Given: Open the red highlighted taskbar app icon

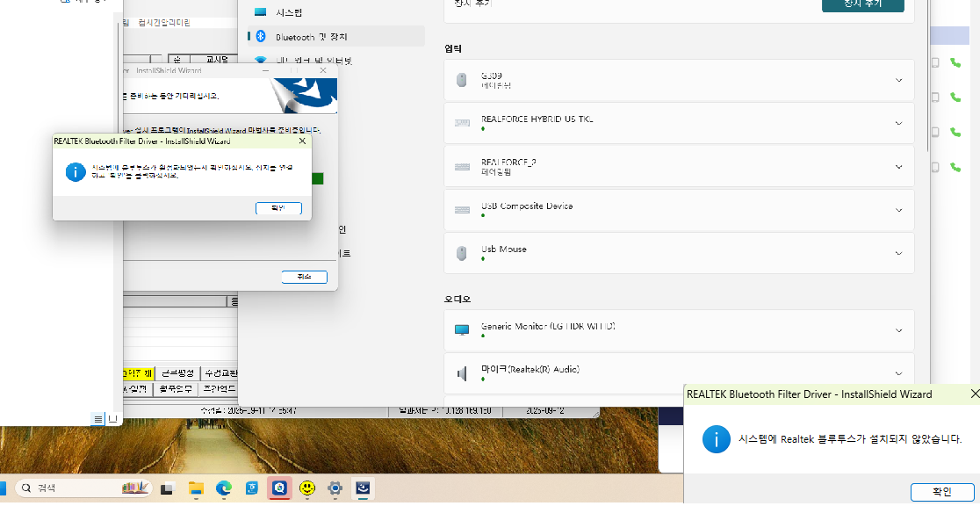Looking at the screenshot, I should (279, 488).
